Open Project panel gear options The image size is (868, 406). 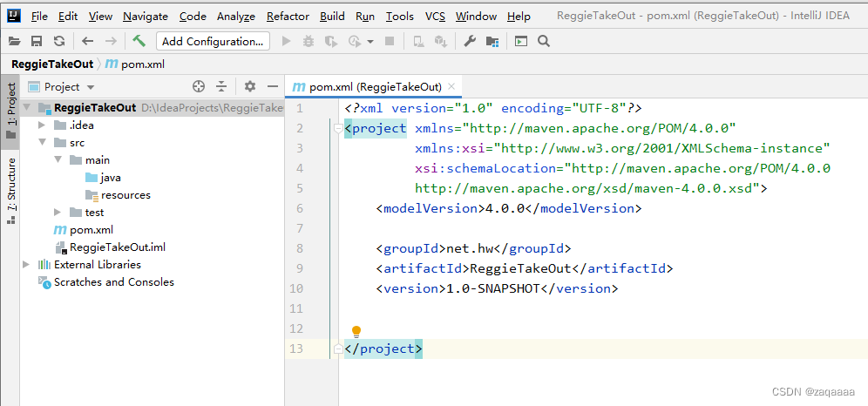(x=250, y=86)
